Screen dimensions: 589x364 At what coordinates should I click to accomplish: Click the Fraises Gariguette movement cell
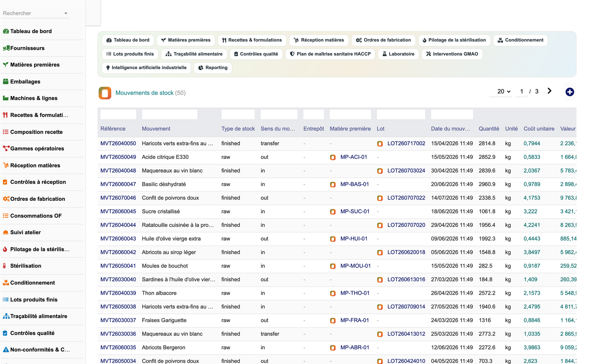pyautogui.click(x=164, y=320)
